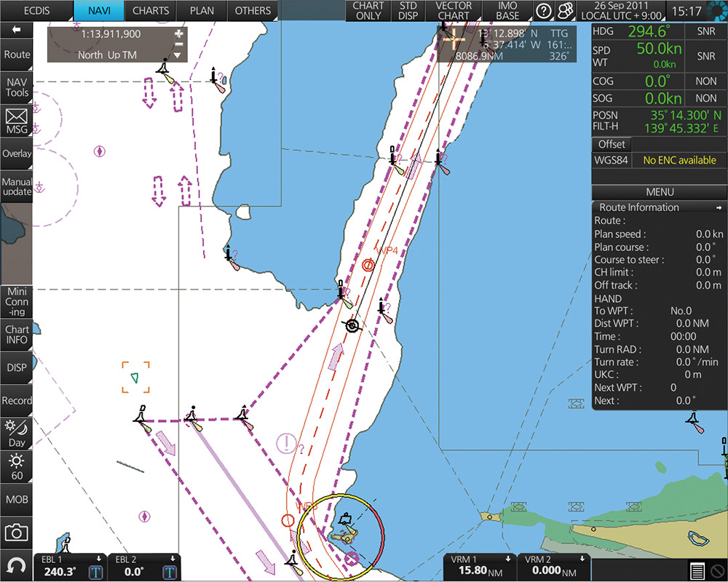728x582 pixels.
Task: Click the Route Information panel header
Action: tap(660, 207)
